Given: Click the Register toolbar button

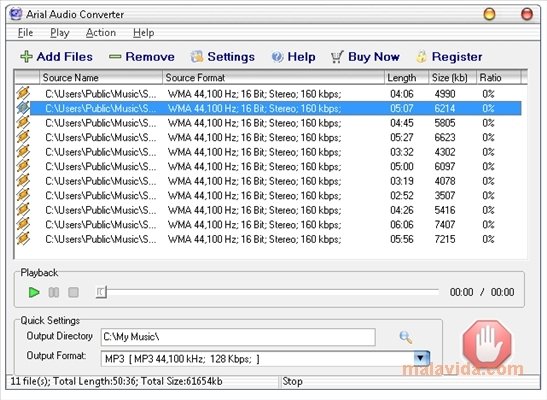Looking at the screenshot, I should pyautogui.click(x=449, y=56).
